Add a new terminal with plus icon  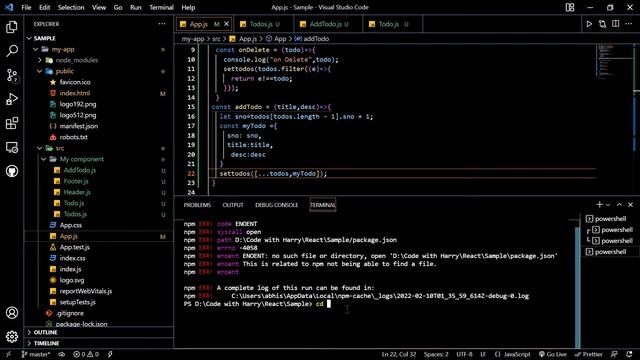coord(599,204)
